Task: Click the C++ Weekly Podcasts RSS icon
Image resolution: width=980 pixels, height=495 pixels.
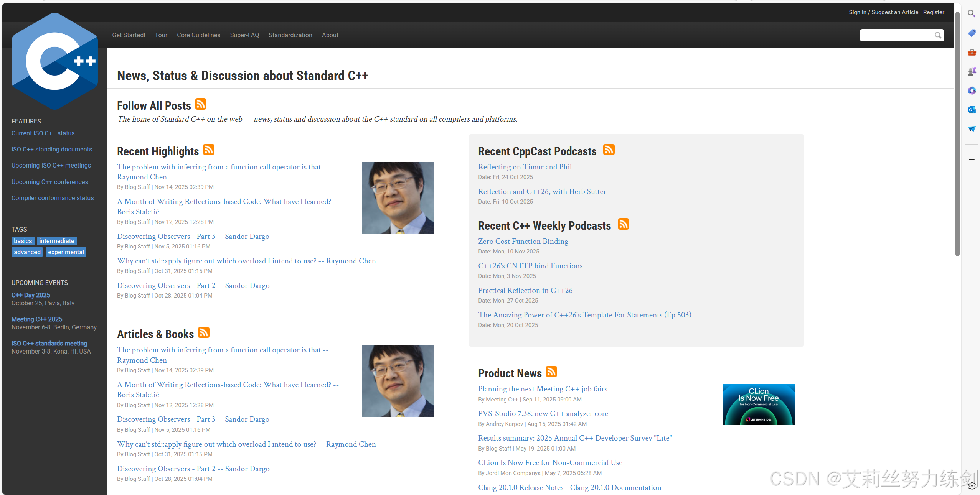Action: (624, 224)
